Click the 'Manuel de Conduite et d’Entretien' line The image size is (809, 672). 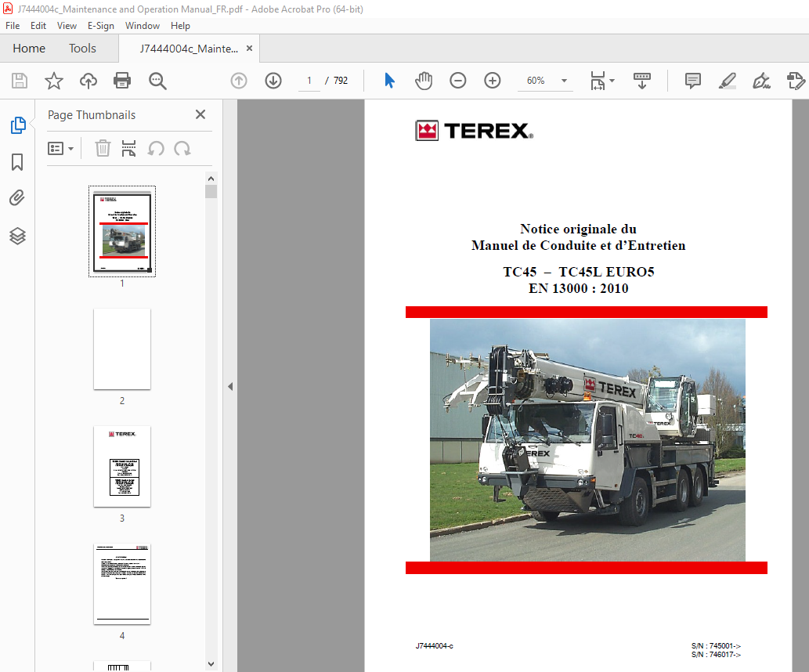point(579,246)
